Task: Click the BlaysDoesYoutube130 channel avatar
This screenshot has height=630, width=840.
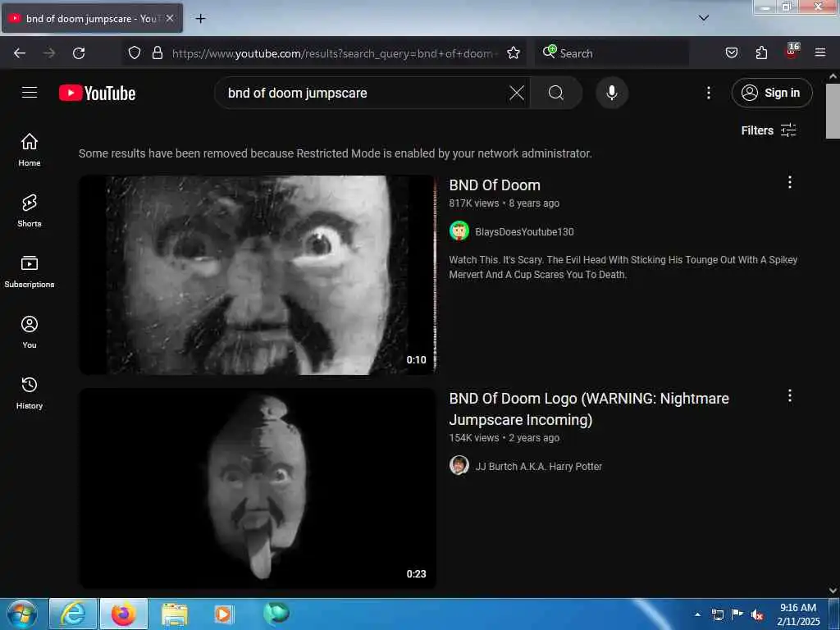Action: [459, 231]
